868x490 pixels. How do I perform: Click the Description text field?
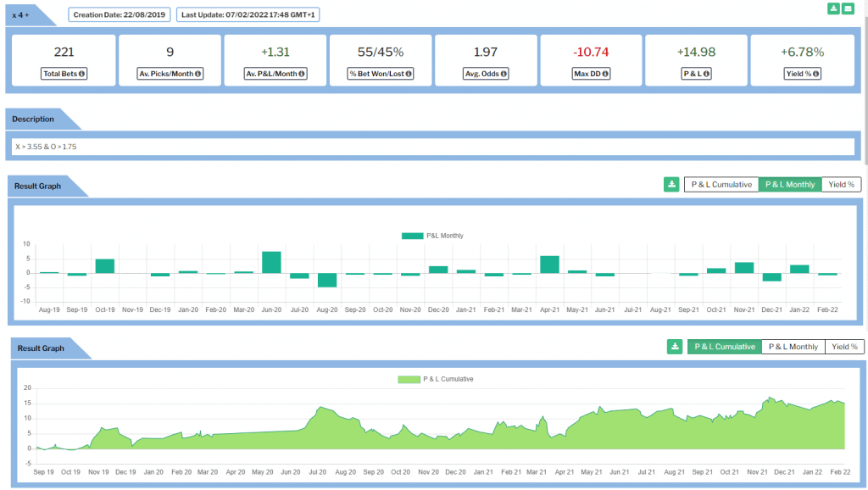point(433,147)
